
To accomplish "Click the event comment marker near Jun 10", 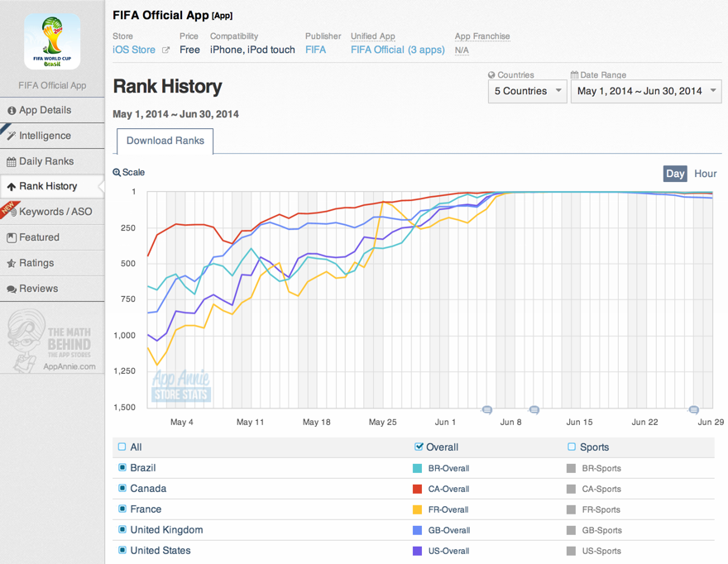I will 534,409.
